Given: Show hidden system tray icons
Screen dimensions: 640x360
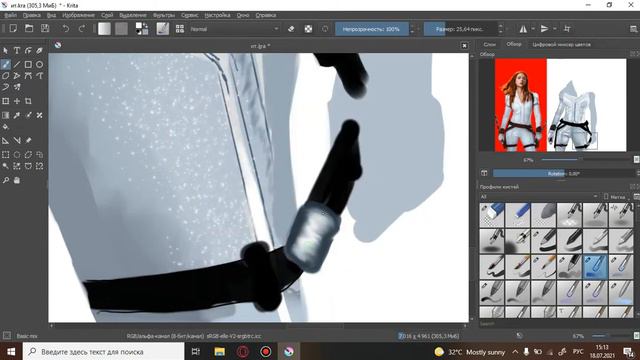Looking at the screenshot, I should coord(515,351).
